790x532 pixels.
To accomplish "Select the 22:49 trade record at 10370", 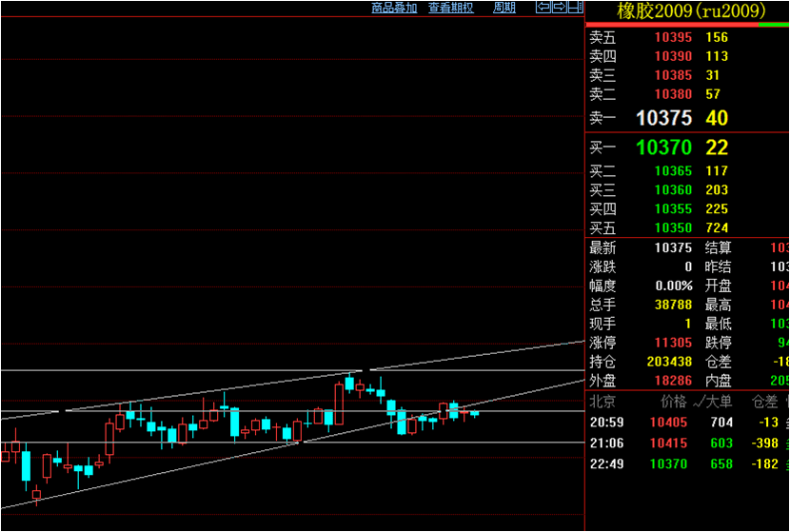I will click(x=687, y=463).
